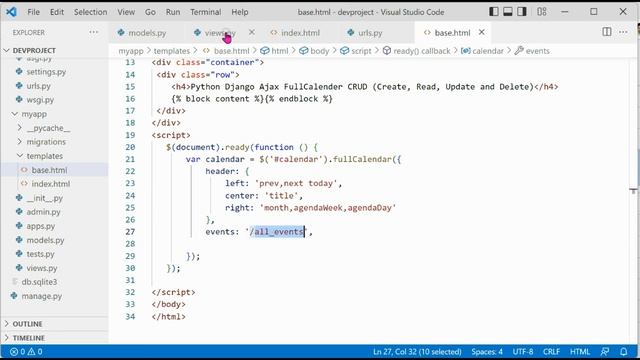Change end of line sequence CRLF
Image resolution: width=640 pixels, height=360 pixels.
tap(551, 351)
